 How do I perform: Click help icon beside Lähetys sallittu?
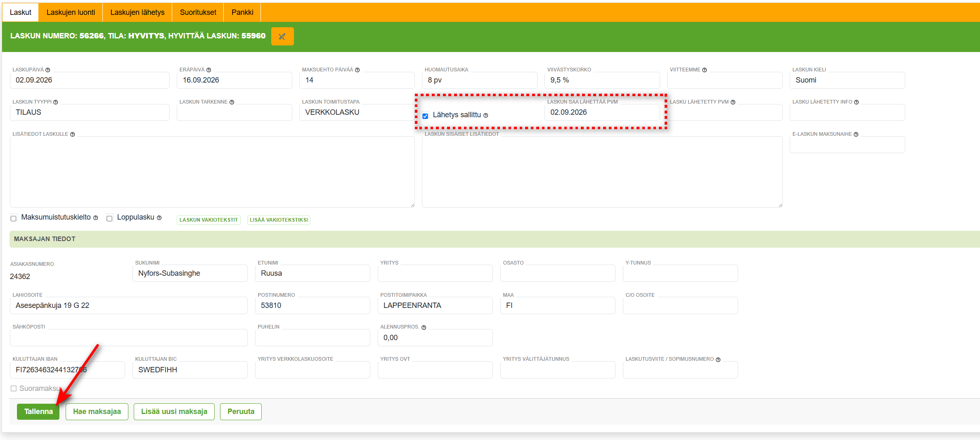486,116
